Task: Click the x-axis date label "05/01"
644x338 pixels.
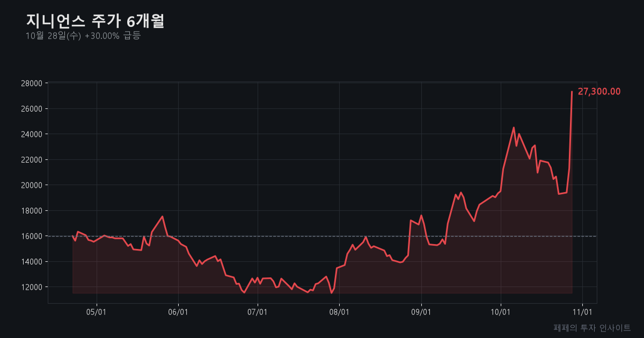Action: point(97,312)
